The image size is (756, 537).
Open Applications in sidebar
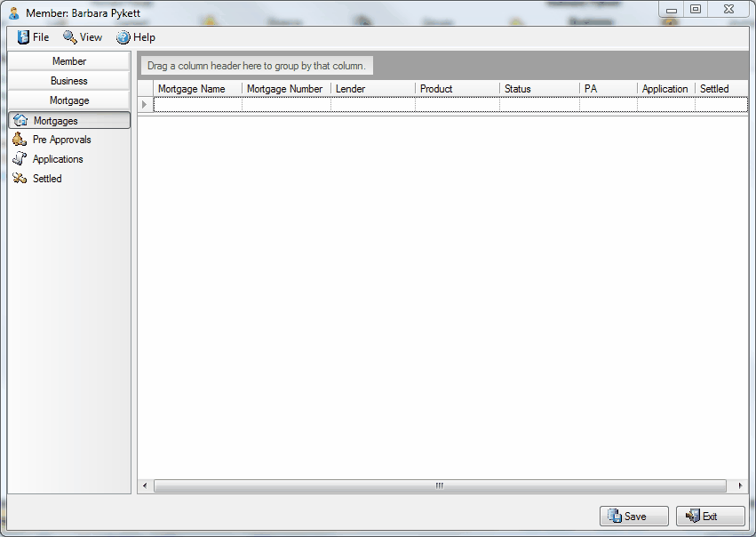pyautogui.click(x=58, y=159)
